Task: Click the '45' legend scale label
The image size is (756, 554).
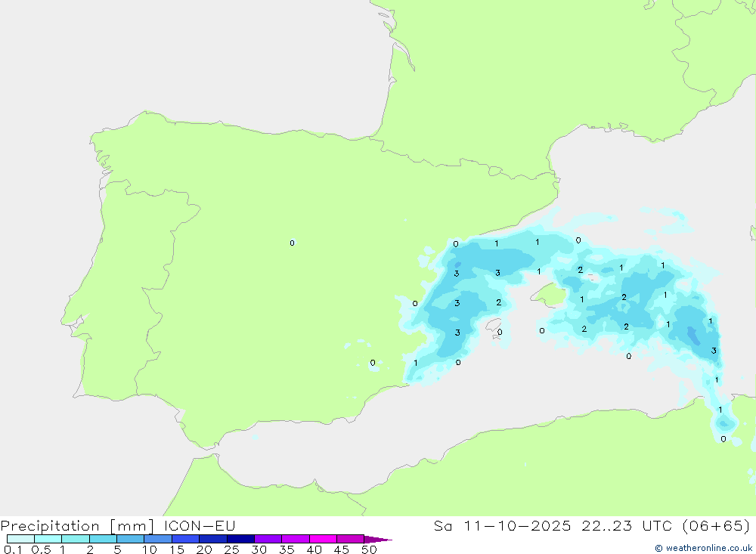Action: 342,549
